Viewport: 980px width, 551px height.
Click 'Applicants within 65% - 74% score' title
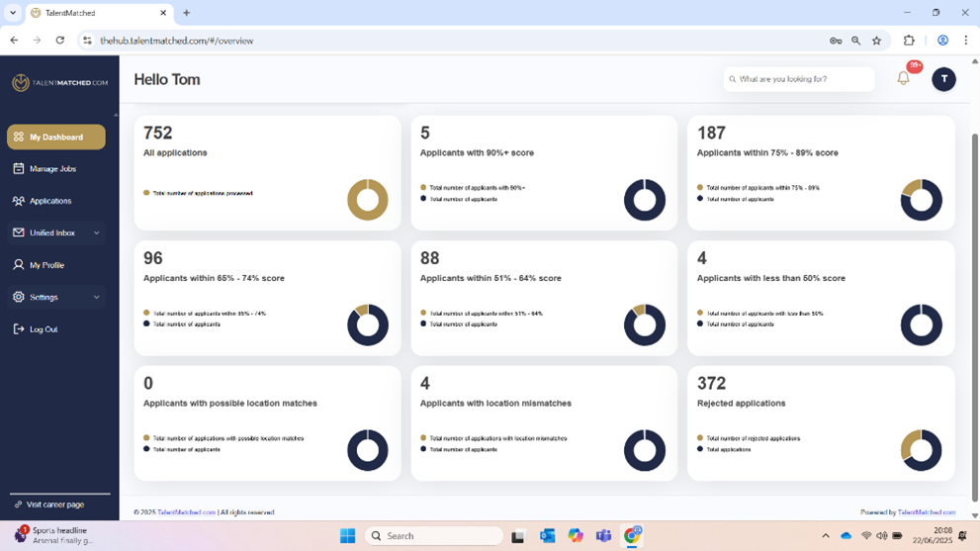tap(214, 278)
